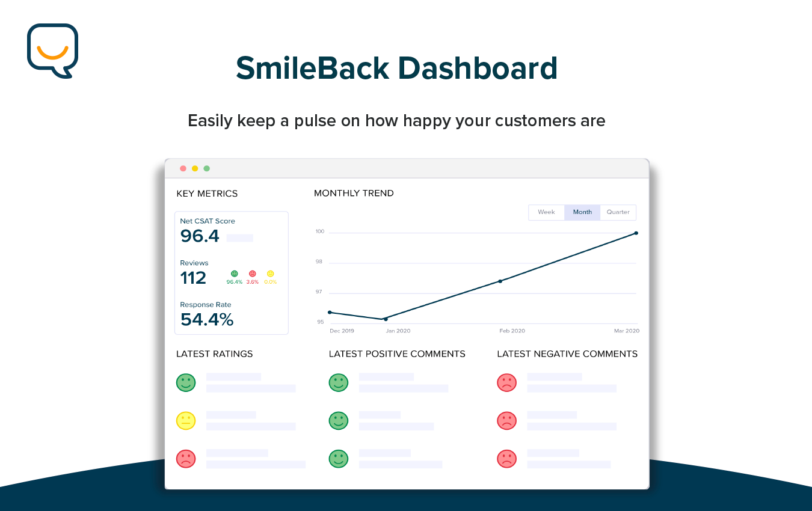812x511 pixels.
Task: Select the Month view tab
Action: point(582,212)
